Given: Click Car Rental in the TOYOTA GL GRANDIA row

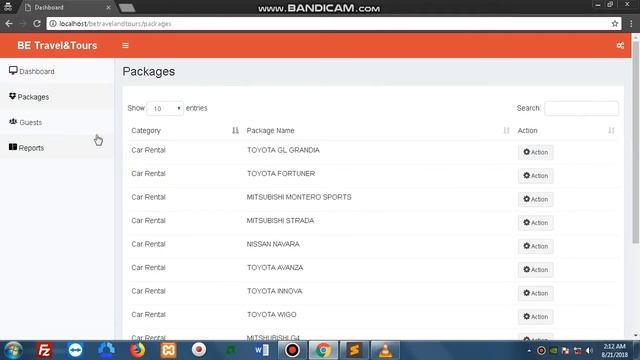Looking at the screenshot, I should pyautogui.click(x=148, y=150).
